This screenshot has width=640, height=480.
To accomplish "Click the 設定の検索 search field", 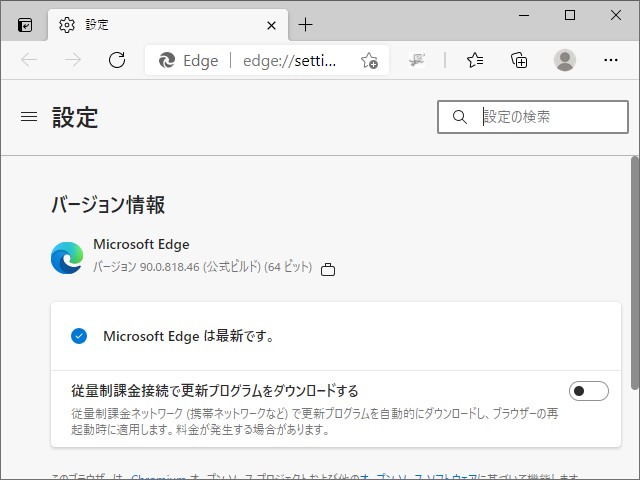I will pyautogui.click(x=533, y=117).
